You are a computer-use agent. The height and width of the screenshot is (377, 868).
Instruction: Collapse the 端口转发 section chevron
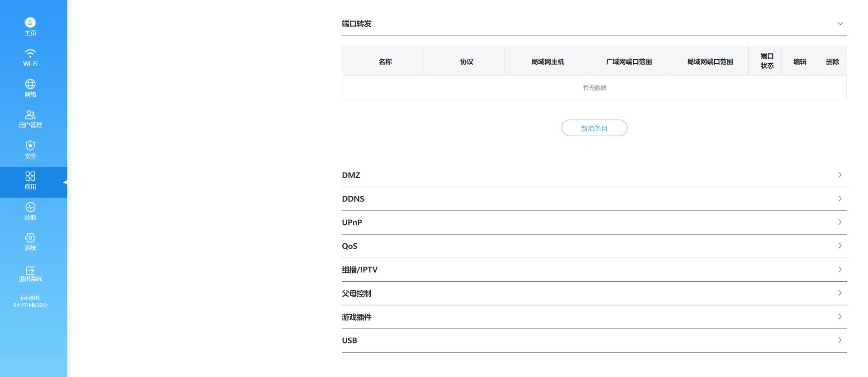840,24
